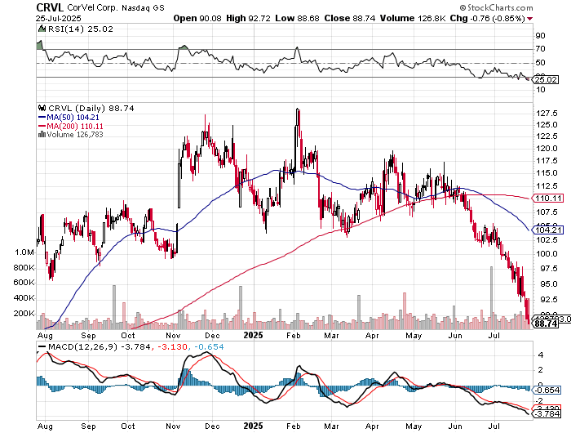Click the 100.0 price axis label
This screenshot has height=433, width=571.
click(547, 254)
